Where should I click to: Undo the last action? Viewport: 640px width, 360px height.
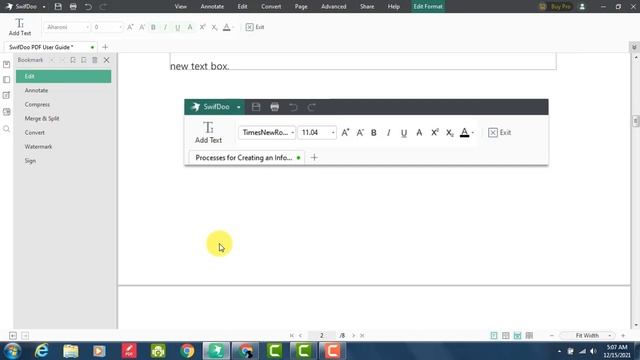(x=88, y=7)
